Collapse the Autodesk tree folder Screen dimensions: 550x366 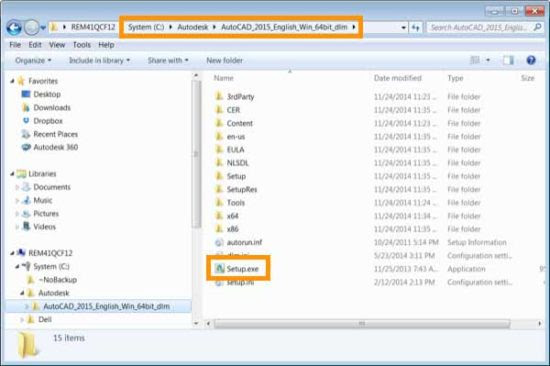click(x=22, y=293)
